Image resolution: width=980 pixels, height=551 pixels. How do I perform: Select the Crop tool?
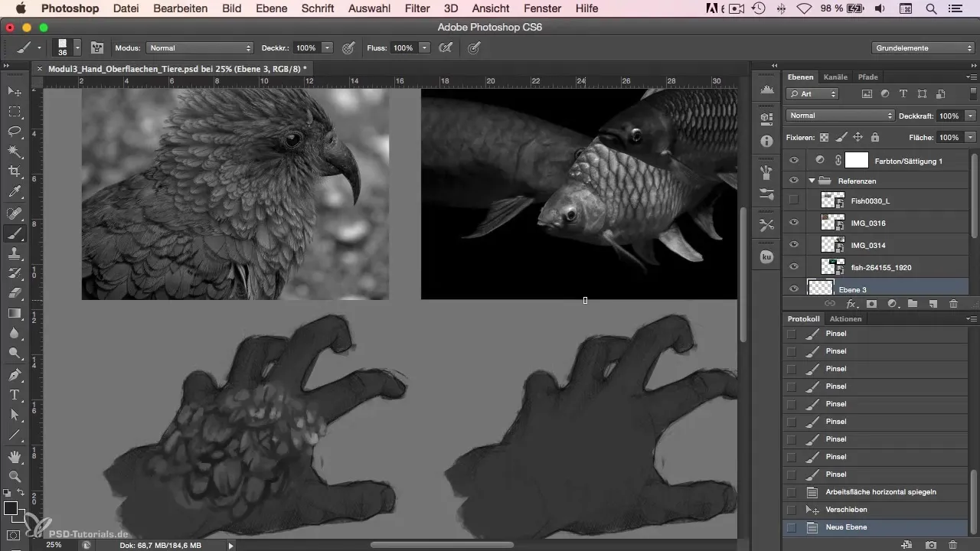point(15,171)
